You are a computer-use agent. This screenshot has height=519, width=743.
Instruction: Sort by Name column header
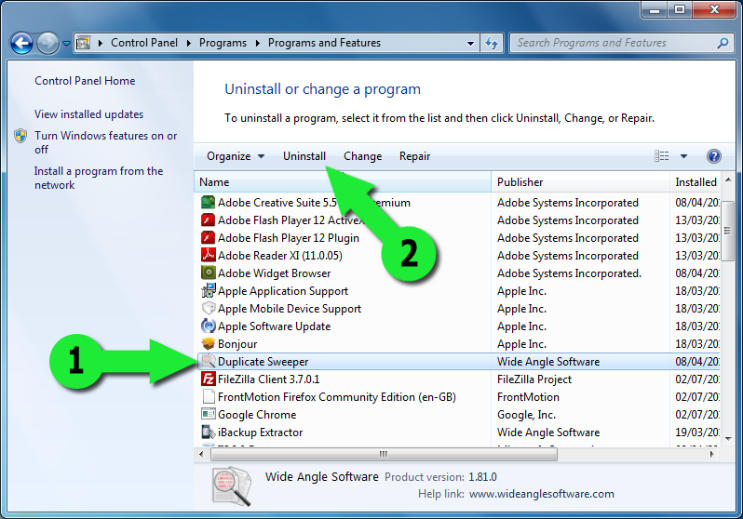click(x=343, y=182)
